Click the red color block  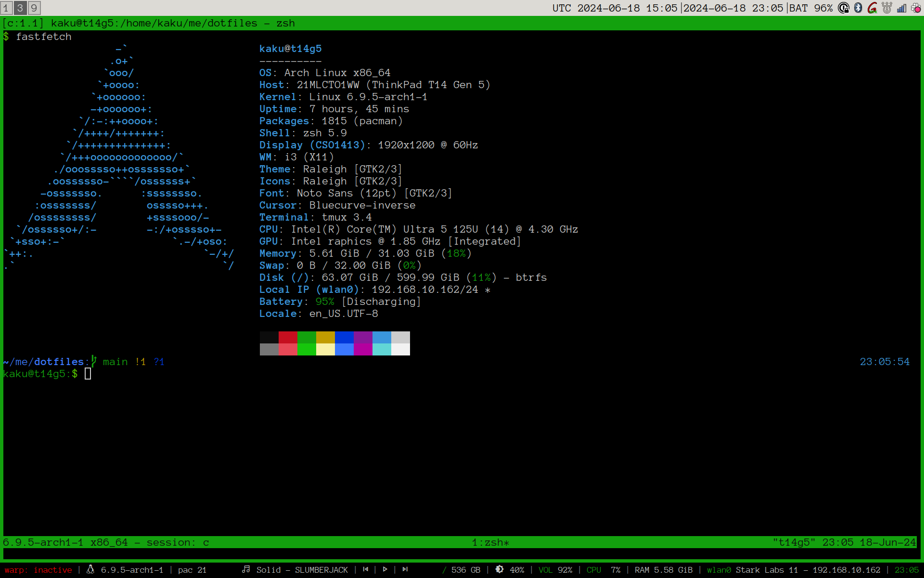coord(288,337)
